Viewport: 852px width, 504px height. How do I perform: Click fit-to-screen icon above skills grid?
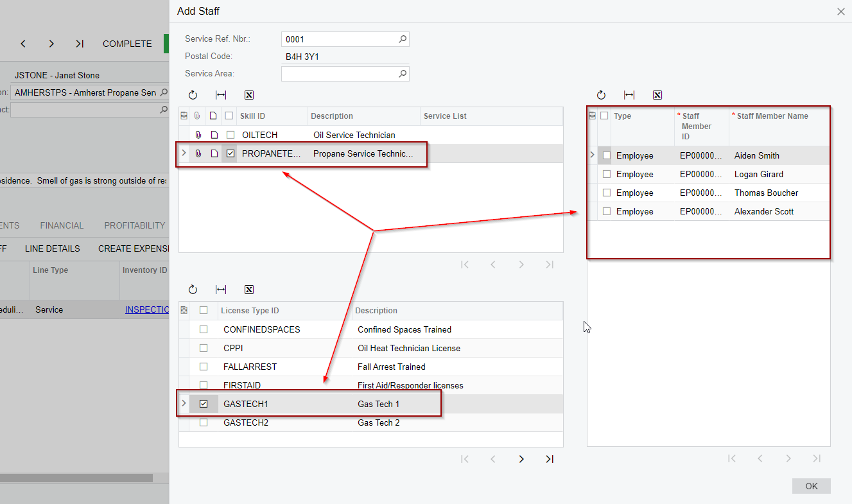click(221, 95)
